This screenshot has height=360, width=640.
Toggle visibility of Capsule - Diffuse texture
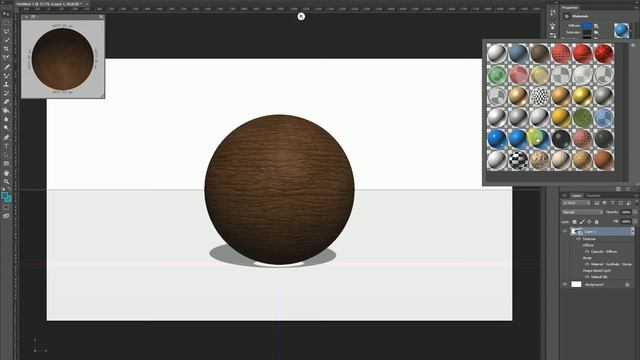pyautogui.click(x=587, y=251)
